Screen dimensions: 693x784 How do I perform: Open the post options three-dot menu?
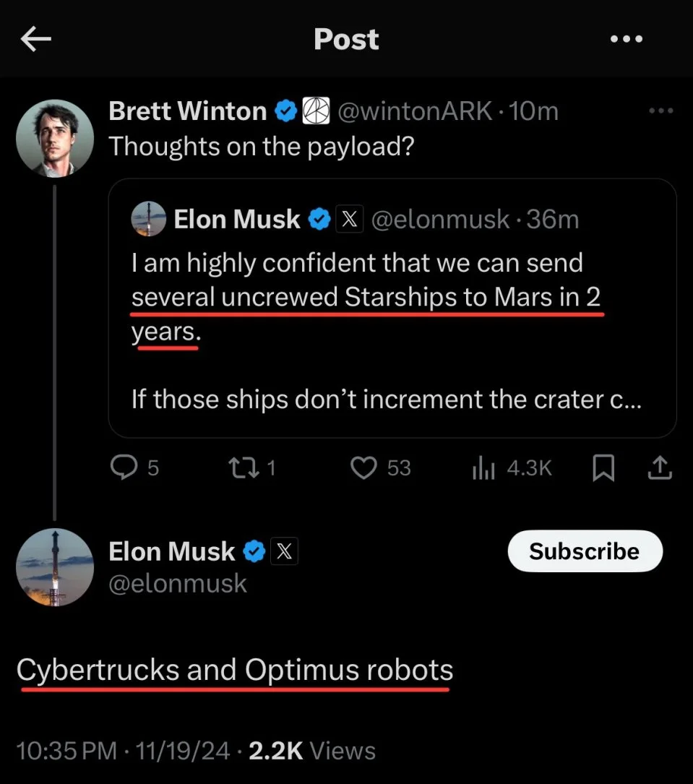626,40
